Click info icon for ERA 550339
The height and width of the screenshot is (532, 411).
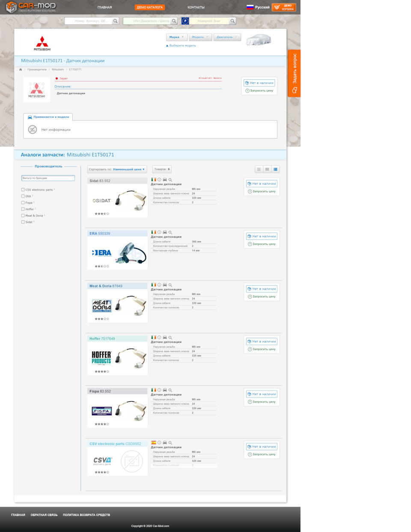tap(159, 233)
